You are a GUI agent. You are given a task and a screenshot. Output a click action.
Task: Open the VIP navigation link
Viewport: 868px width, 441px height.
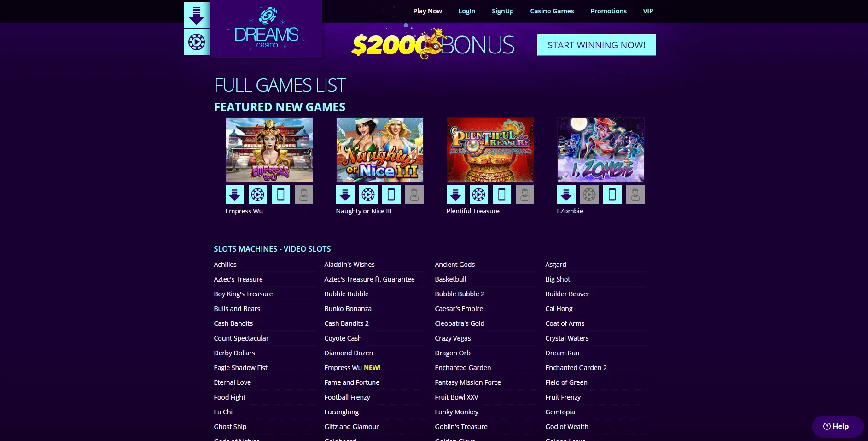point(648,11)
